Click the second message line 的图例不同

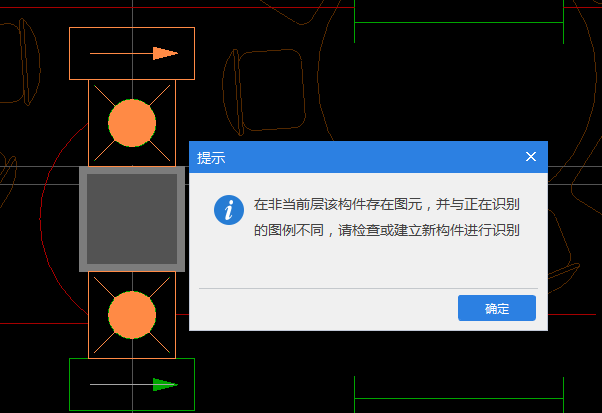pyautogui.click(x=289, y=231)
